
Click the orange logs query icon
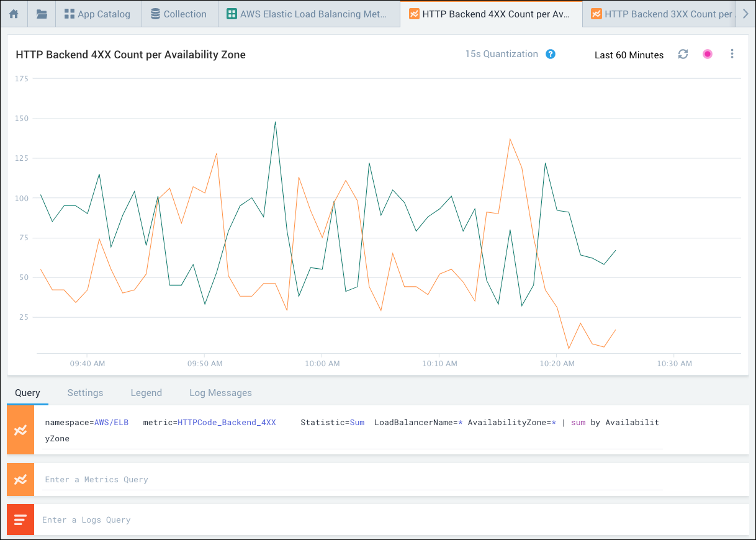pyautogui.click(x=20, y=520)
